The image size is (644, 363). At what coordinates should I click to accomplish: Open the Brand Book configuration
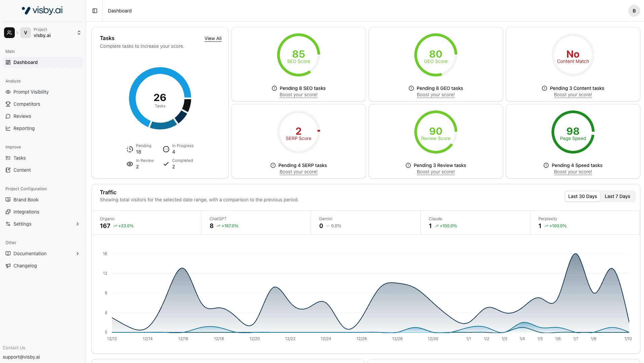[26, 200]
